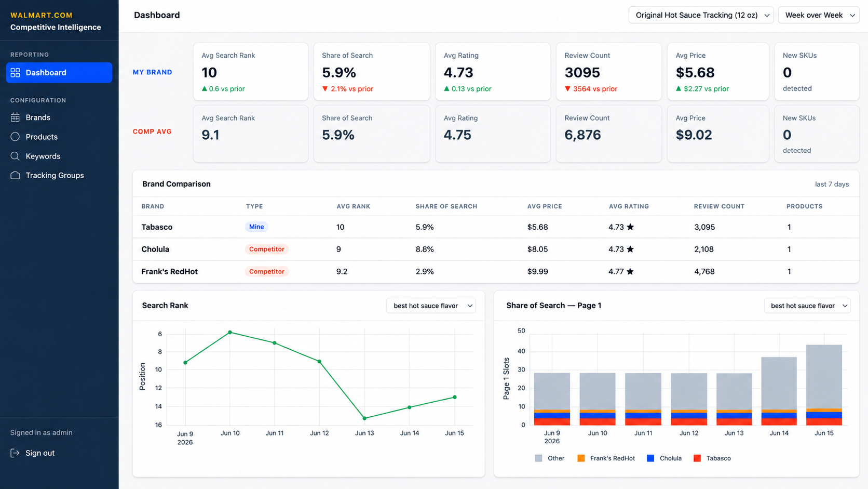
Task: Click the COMP AVG row label
Action: (152, 131)
